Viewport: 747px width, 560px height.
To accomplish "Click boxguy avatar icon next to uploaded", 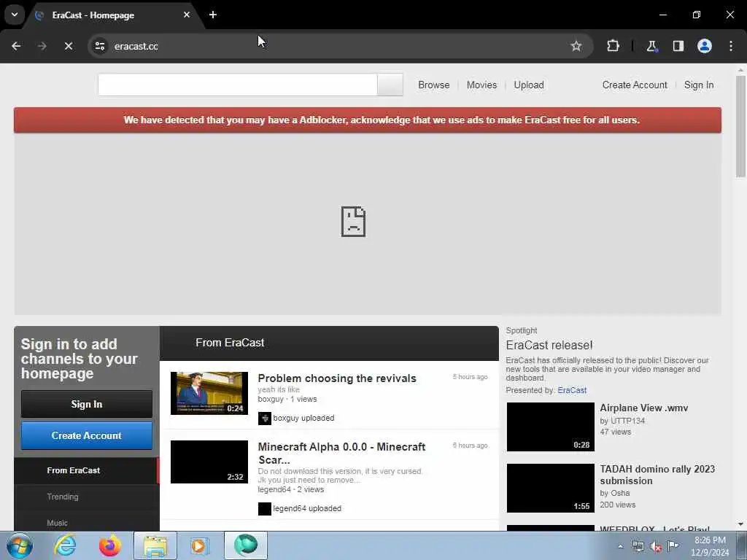I will 264,418.
